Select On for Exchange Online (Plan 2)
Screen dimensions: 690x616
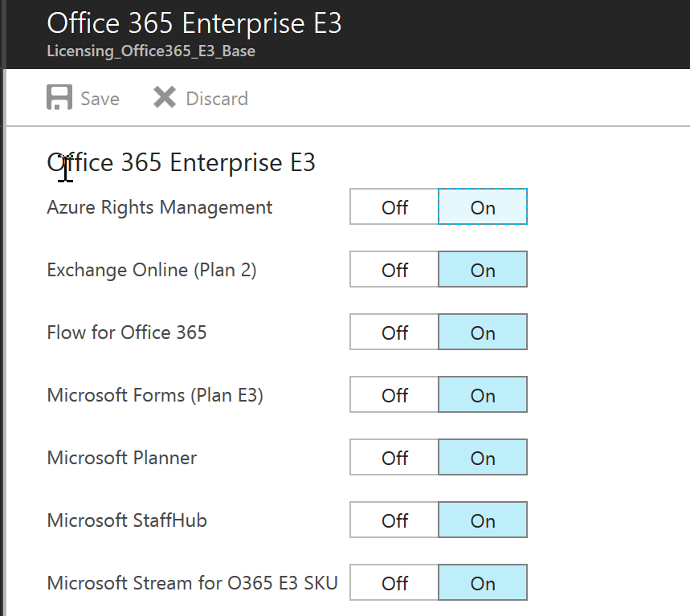pos(482,269)
